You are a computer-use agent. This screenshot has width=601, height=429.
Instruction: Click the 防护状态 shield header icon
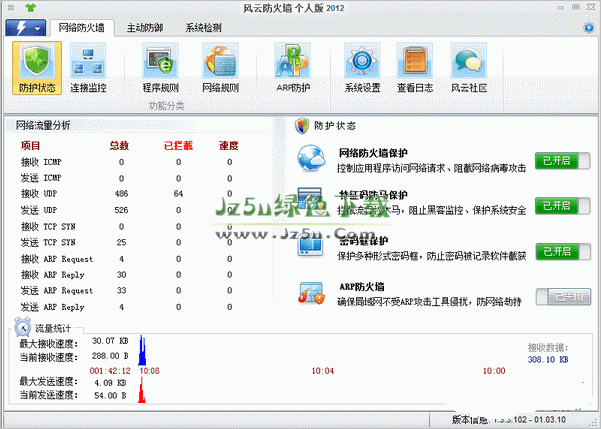[302, 126]
